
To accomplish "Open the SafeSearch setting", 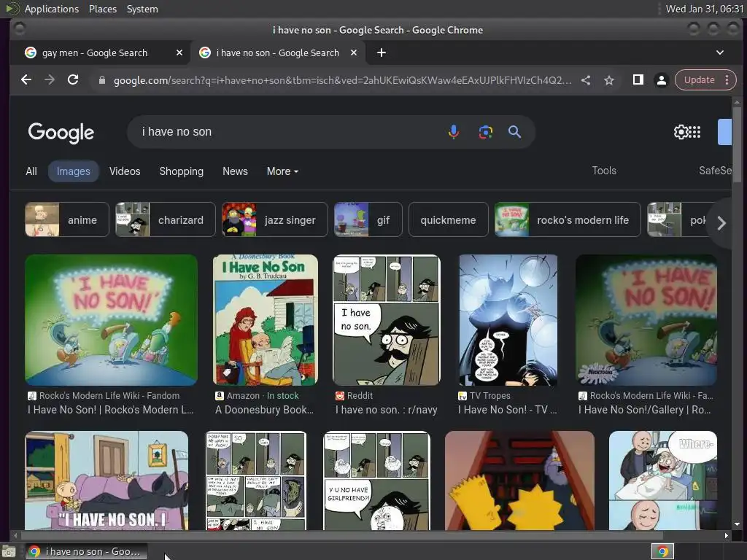I will (715, 171).
